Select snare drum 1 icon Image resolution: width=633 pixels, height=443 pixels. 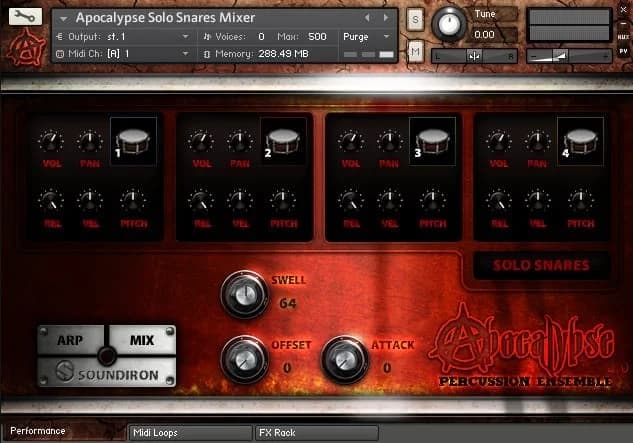(x=132, y=141)
